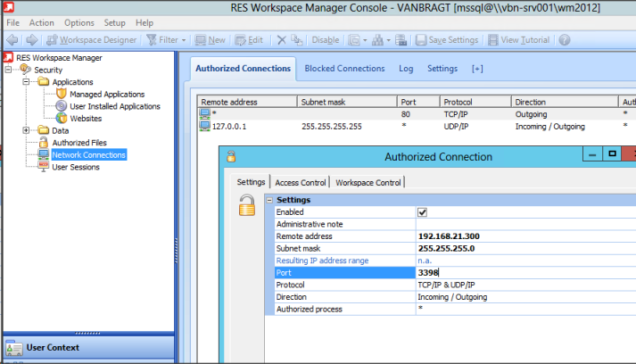Open Access Control tab in dialog

pos(300,183)
